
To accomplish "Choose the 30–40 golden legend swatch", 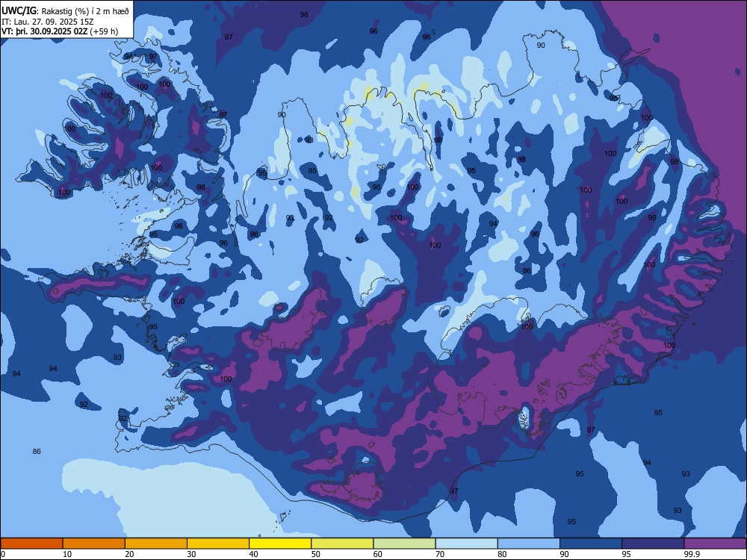I will 218,544.
